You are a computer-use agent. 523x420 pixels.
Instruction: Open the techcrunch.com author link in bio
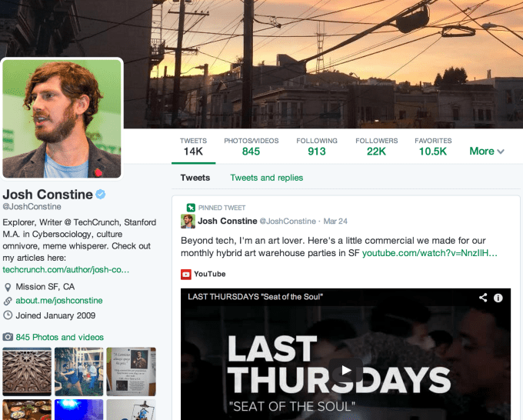coord(65,269)
